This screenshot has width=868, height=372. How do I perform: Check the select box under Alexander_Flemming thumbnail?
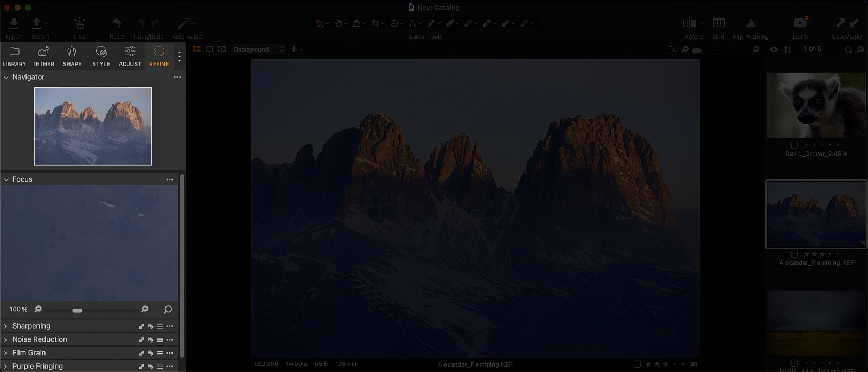tap(794, 254)
